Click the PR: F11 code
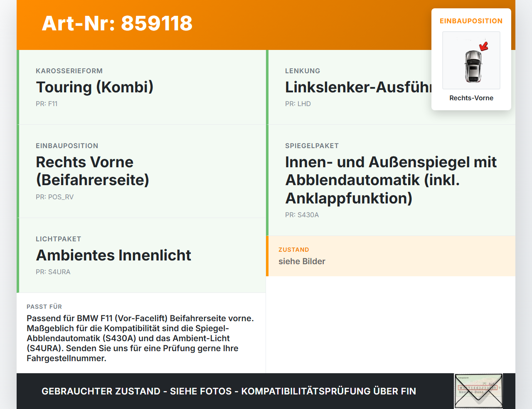The width and height of the screenshot is (532, 409). click(47, 104)
